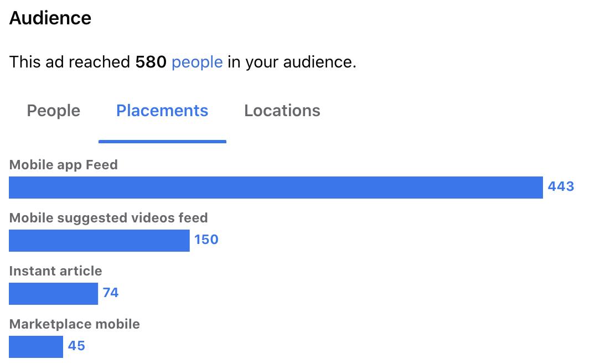Select the 'Instant article' label

point(56,271)
